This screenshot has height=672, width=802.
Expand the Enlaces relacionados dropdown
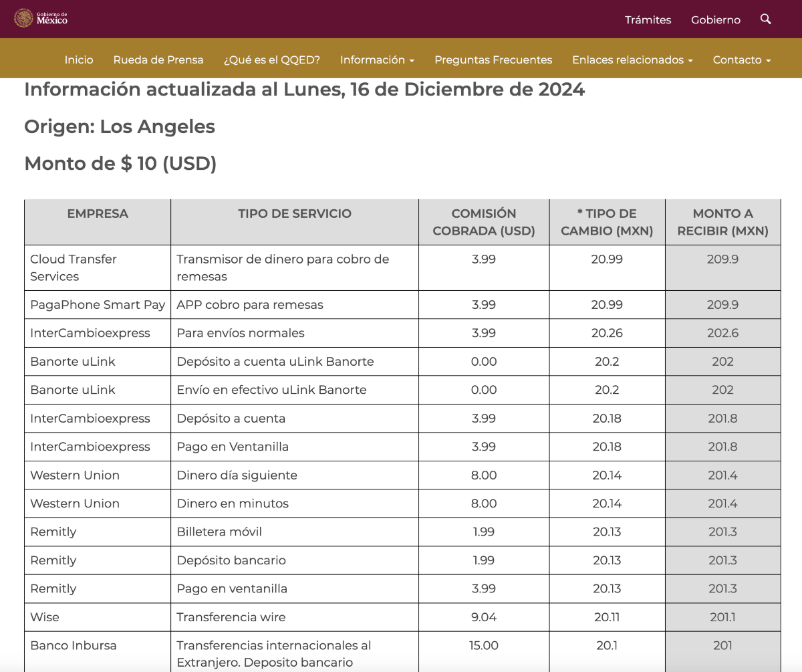pyautogui.click(x=632, y=60)
